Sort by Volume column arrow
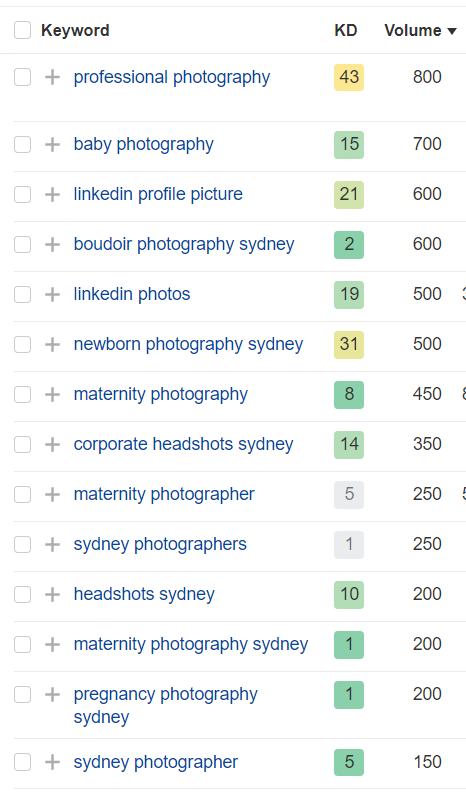Viewport: 466px width, 792px height. [x=452, y=31]
